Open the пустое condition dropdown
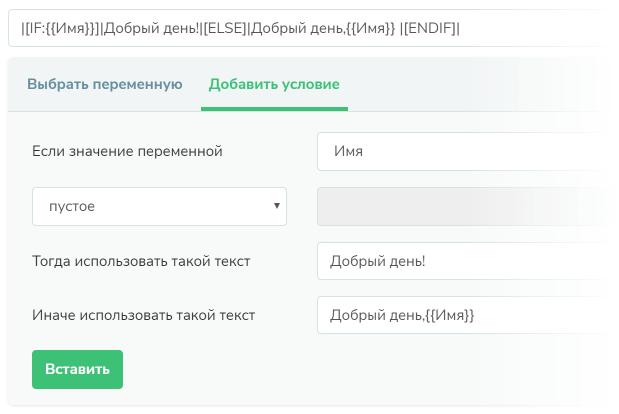Image resolution: width=619 pixels, height=414 pixels. (x=159, y=206)
